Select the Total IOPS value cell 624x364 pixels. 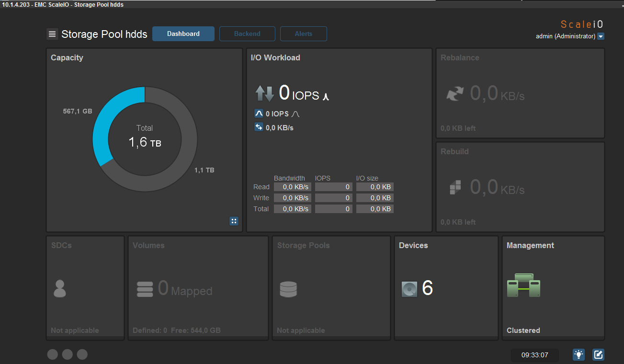click(x=334, y=209)
